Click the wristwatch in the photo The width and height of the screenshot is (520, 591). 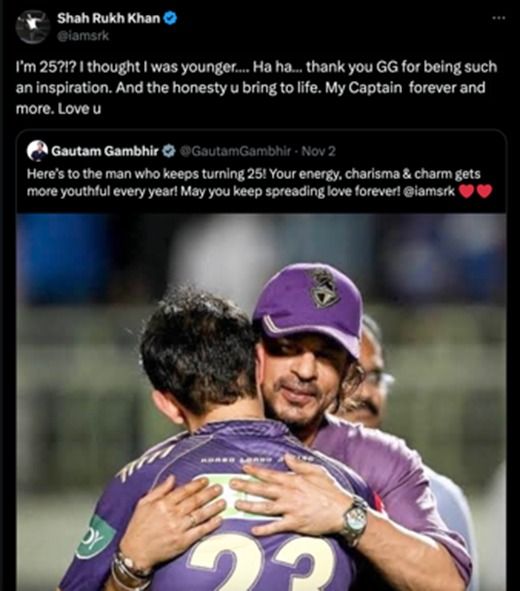pos(355,520)
